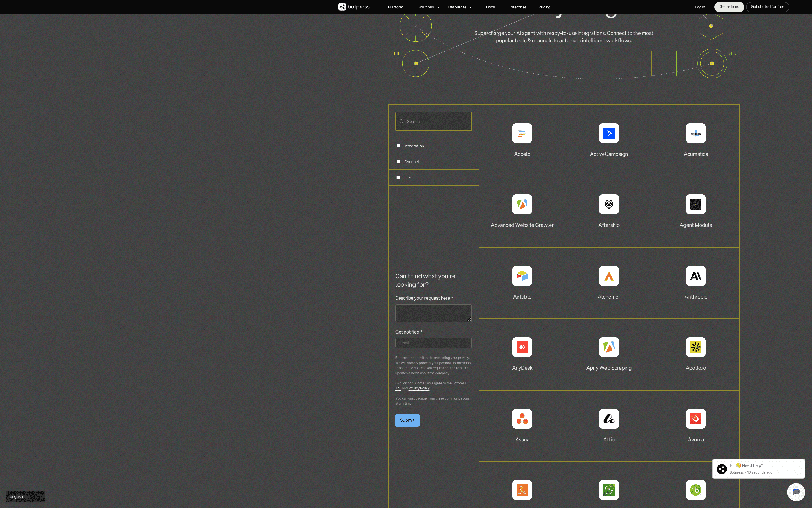Click Log in
Viewport: 812px width, 508px height.
tap(700, 7)
